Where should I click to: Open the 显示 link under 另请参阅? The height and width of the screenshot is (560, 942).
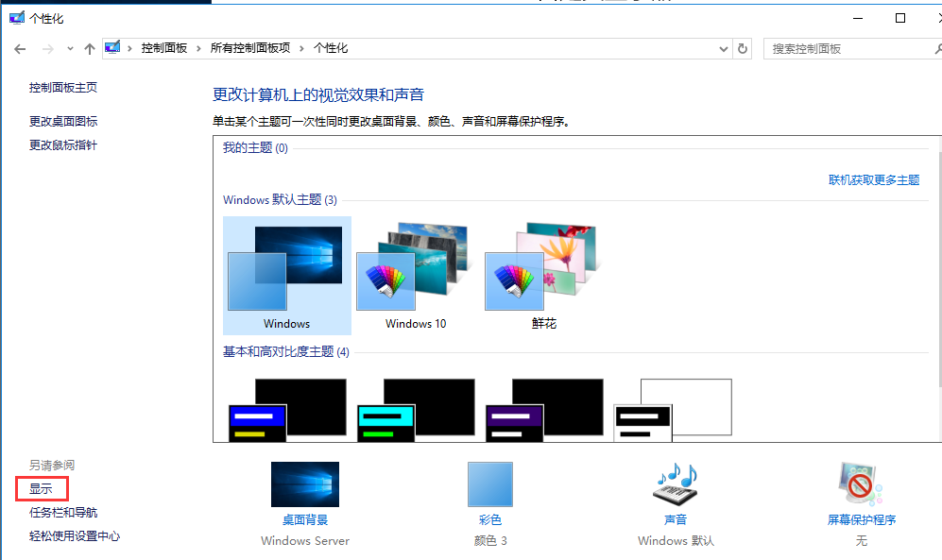[x=41, y=488]
